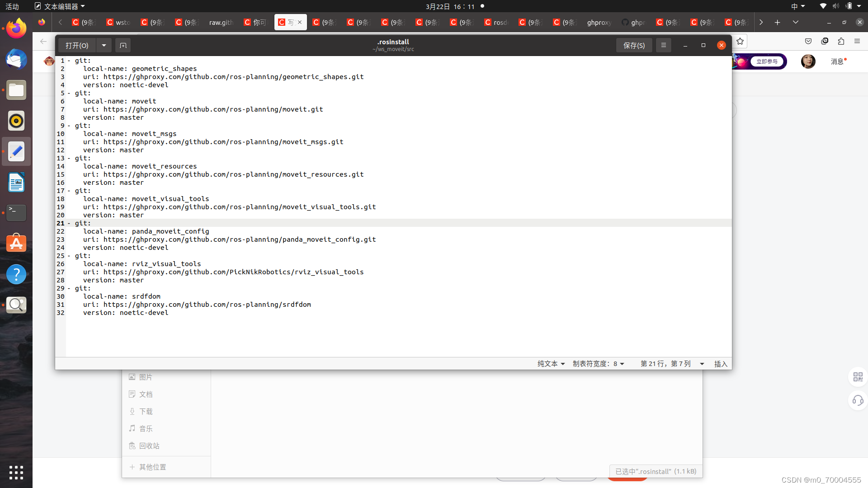Open LibreOffice Writer from the dock
This screenshot has width=868, height=488.
click(16, 183)
